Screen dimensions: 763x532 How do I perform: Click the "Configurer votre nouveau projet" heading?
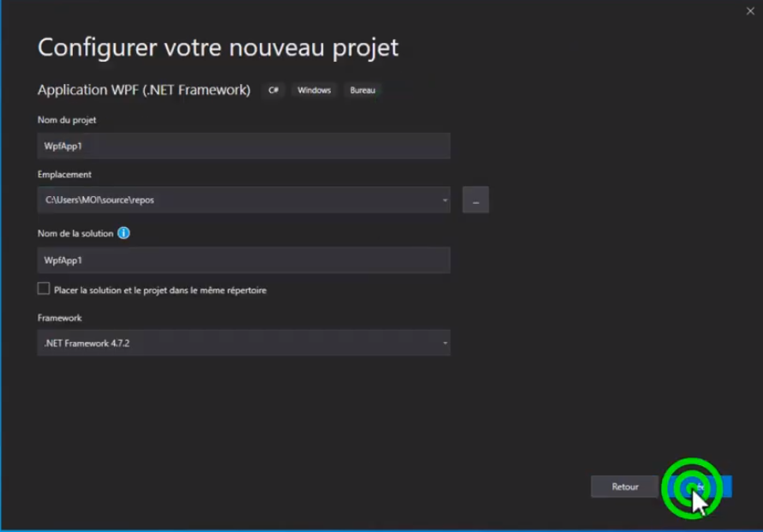(x=218, y=47)
